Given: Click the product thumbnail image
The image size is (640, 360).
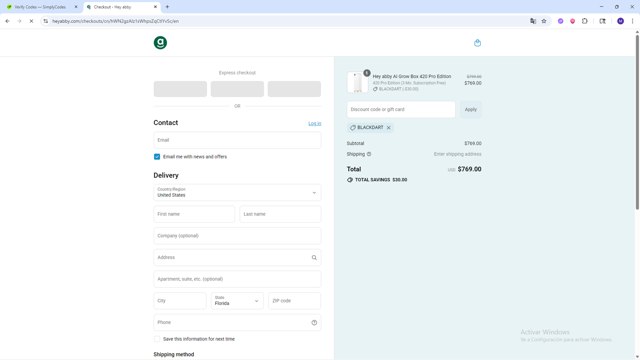Looking at the screenshot, I should (358, 82).
